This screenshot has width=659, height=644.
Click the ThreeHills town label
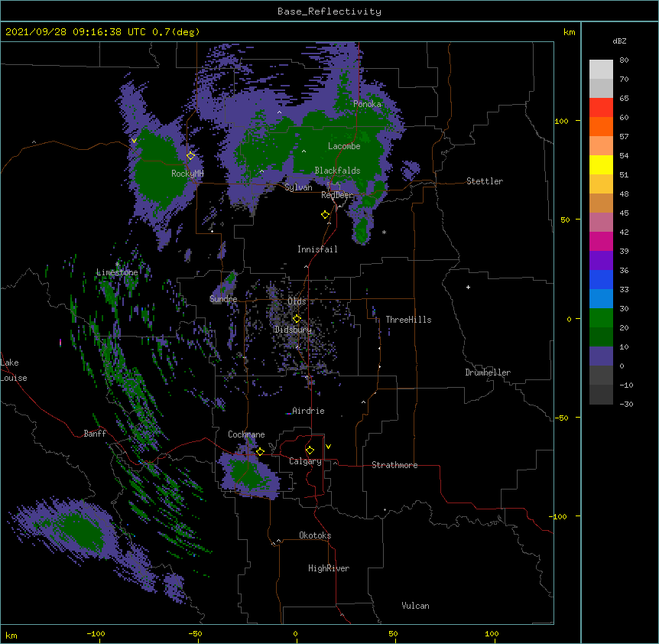pyautogui.click(x=408, y=320)
